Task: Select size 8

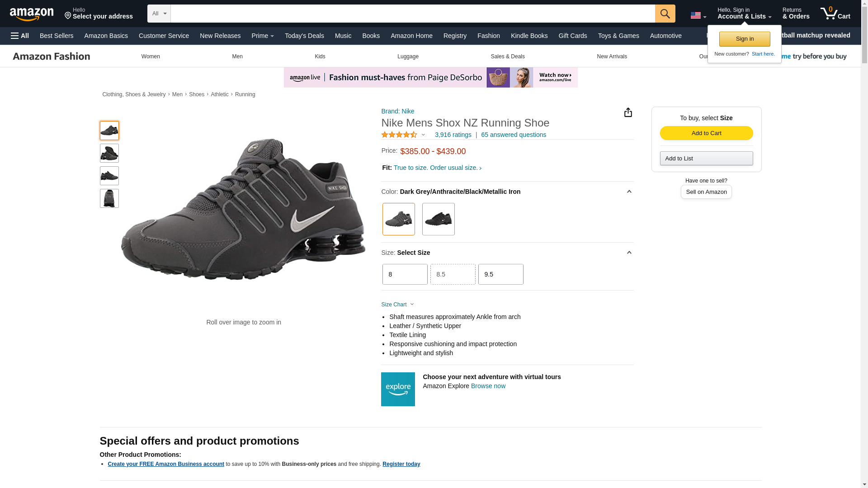Action: (405, 274)
